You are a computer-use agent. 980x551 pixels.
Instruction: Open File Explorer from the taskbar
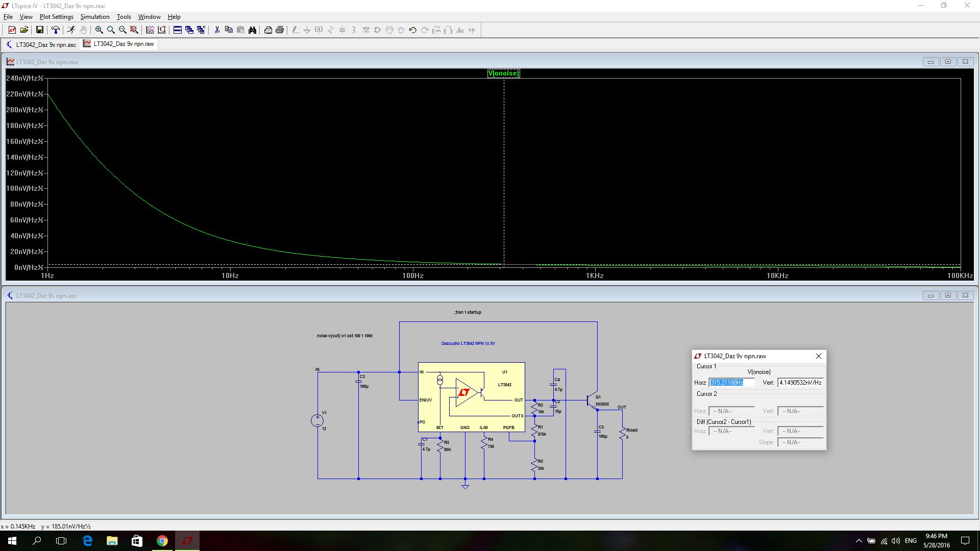click(x=112, y=541)
